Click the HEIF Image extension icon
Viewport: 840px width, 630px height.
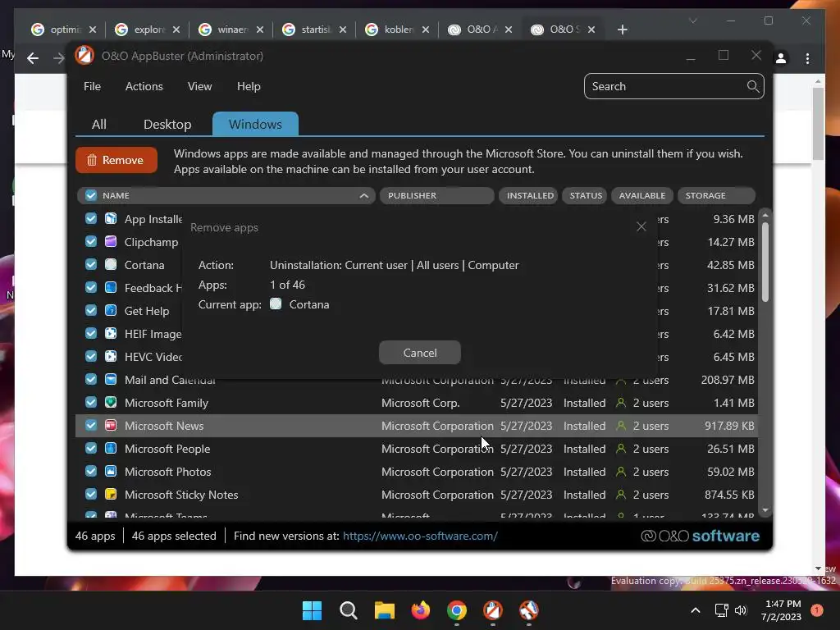coord(111,334)
